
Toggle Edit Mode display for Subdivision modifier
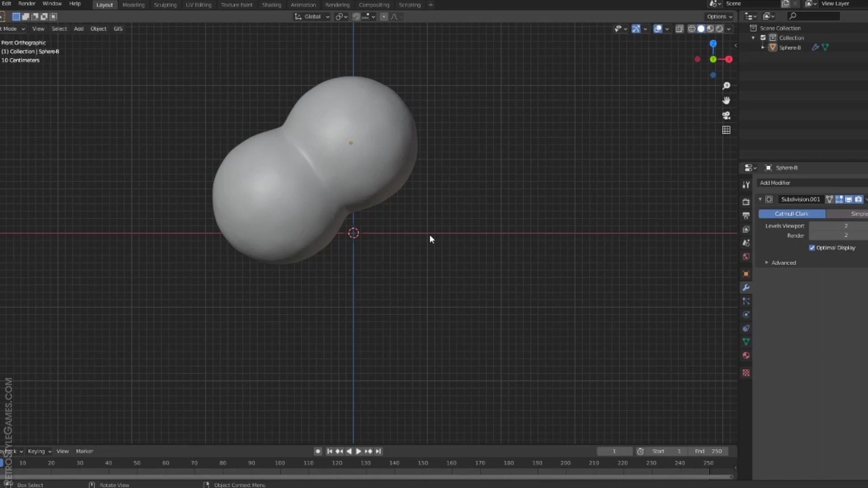click(839, 199)
